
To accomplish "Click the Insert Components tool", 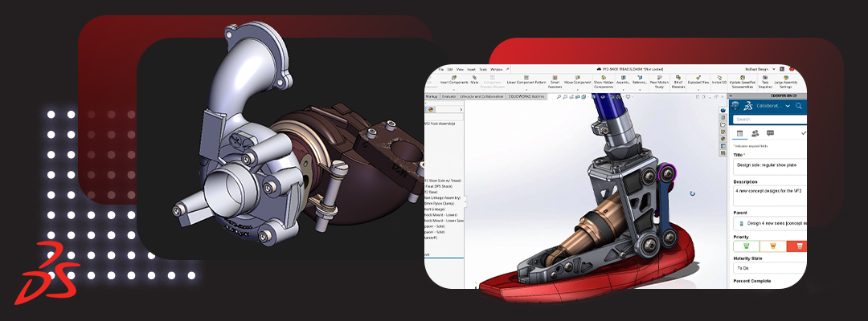I will pyautogui.click(x=455, y=82).
